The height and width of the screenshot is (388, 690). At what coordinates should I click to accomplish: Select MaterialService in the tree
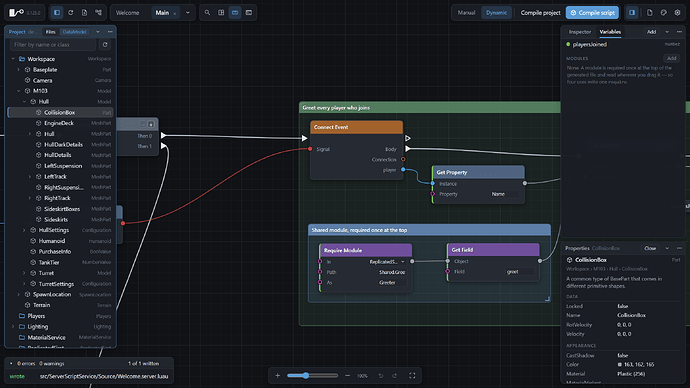(x=60, y=337)
